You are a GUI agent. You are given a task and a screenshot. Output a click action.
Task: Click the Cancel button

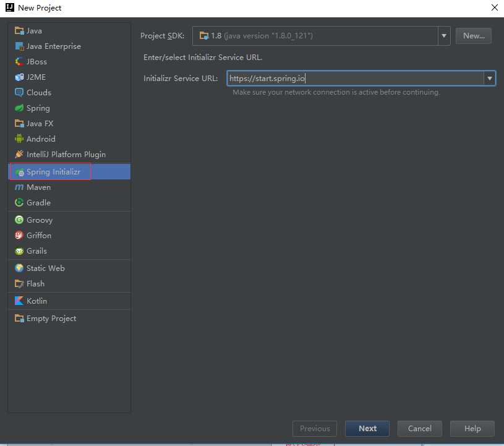[419, 429]
